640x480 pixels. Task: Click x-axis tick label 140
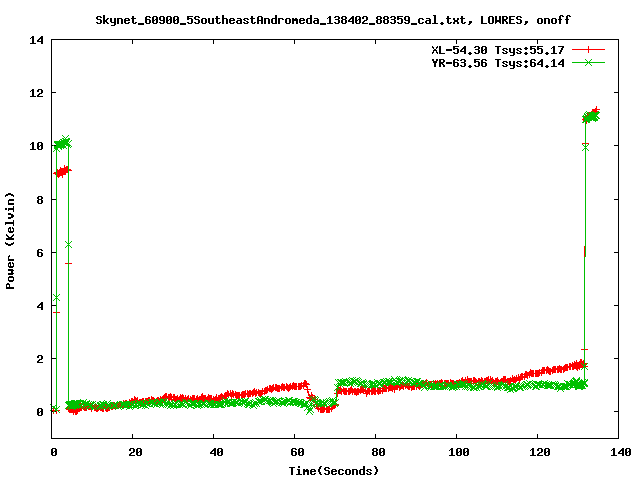click(x=621, y=452)
